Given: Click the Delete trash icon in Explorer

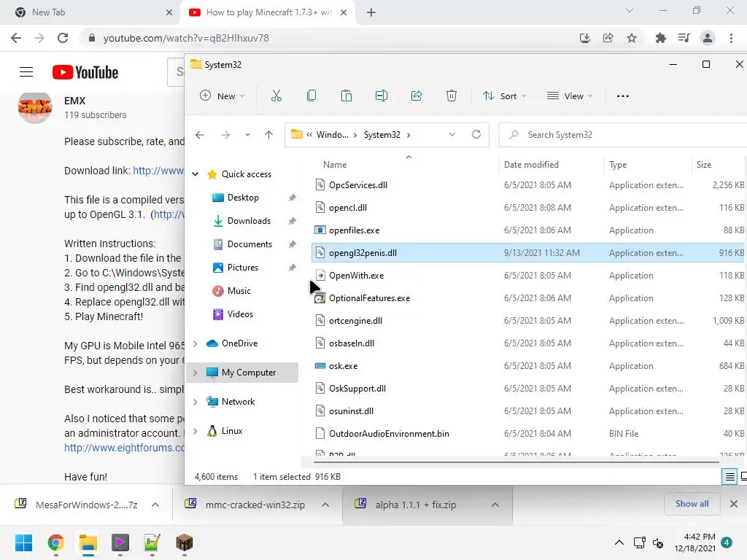Looking at the screenshot, I should click(451, 96).
